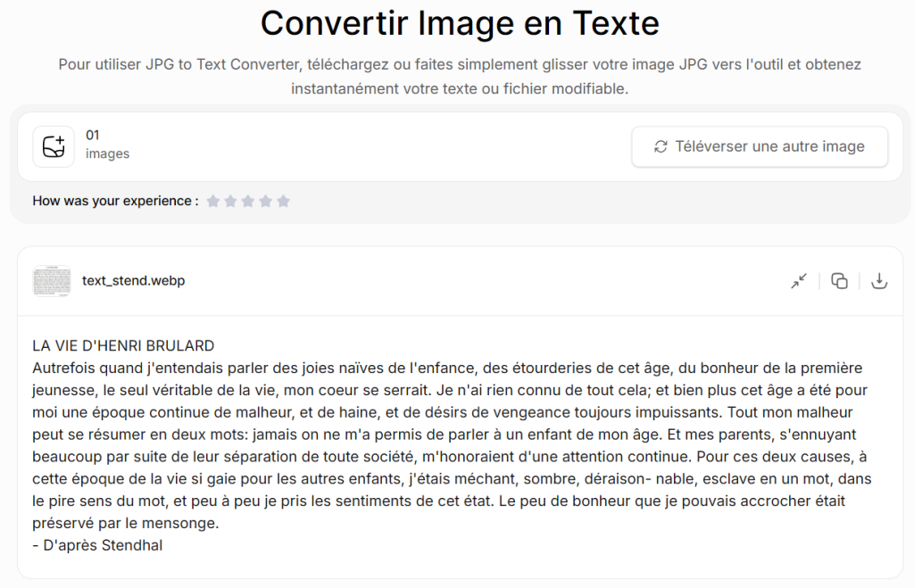Viewport: 914px width, 588px height.
Task: Download the extracted text file
Action: tap(879, 281)
